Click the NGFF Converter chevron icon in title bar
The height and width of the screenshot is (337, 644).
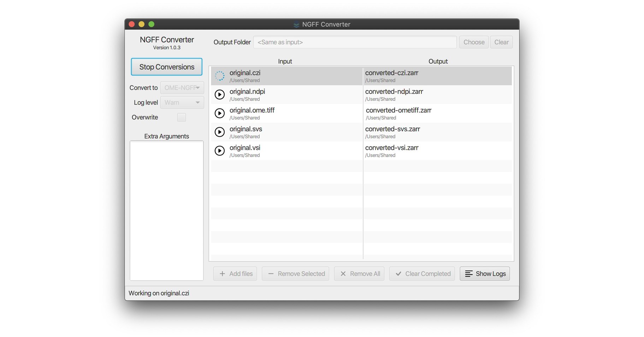(296, 24)
